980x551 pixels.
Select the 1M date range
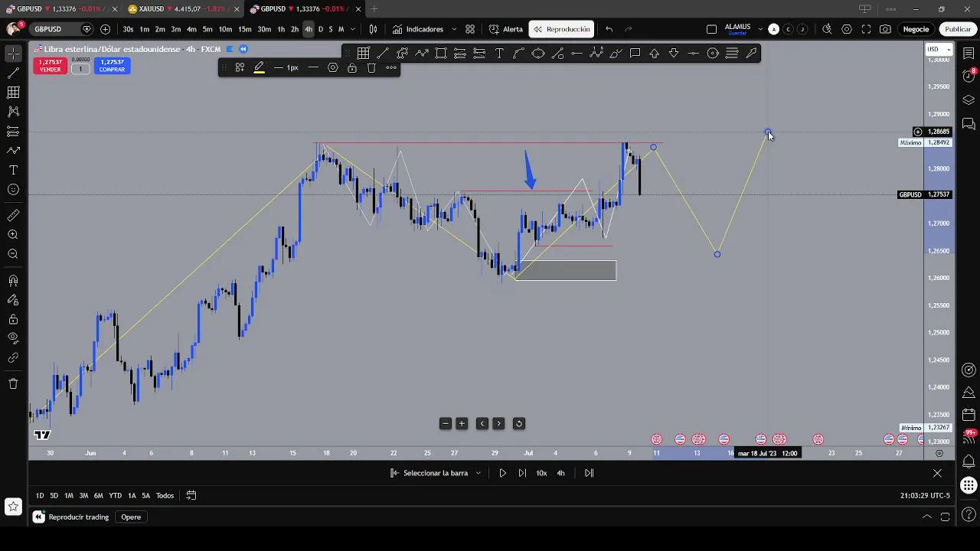[x=69, y=495]
